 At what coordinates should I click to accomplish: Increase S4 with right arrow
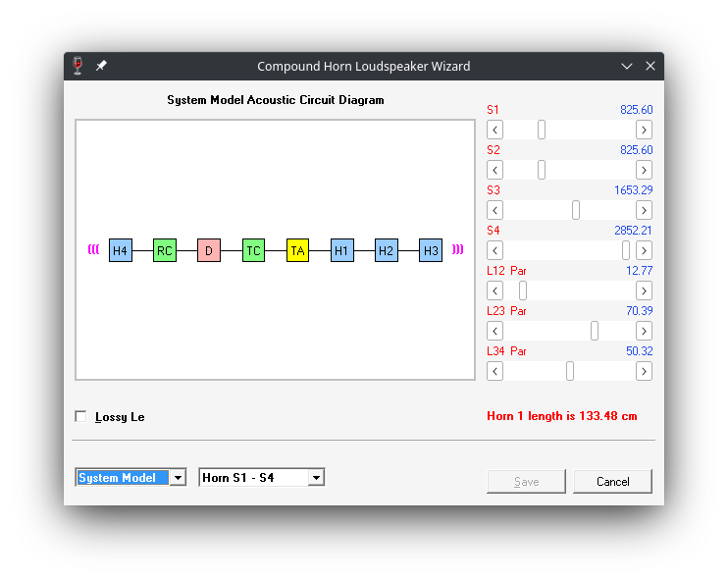644,251
